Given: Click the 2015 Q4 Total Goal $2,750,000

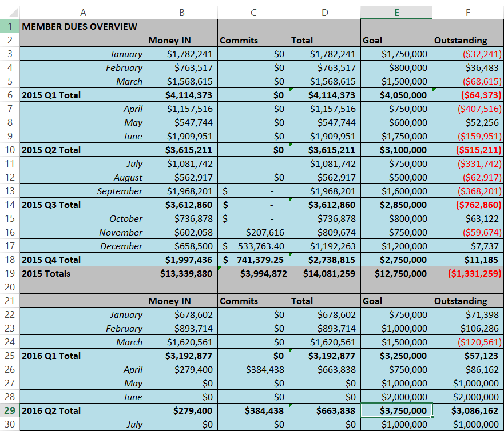Looking at the screenshot, I should click(x=396, y=260).
